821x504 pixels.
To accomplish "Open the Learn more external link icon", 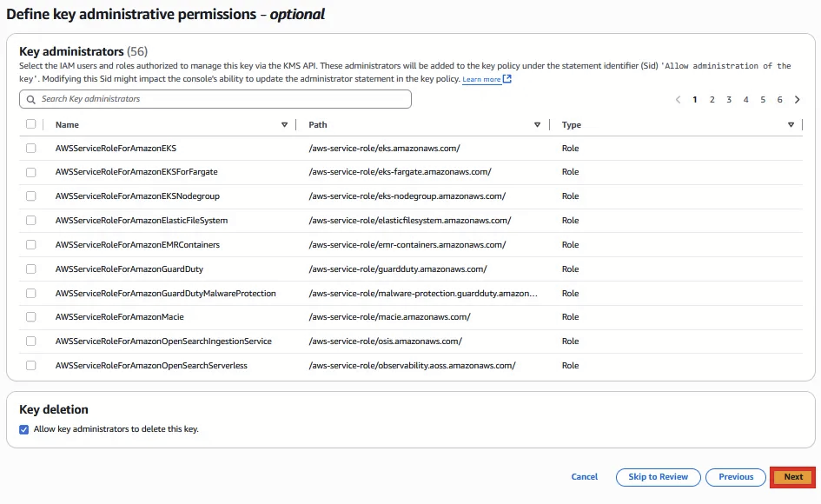I will [507, 79].
